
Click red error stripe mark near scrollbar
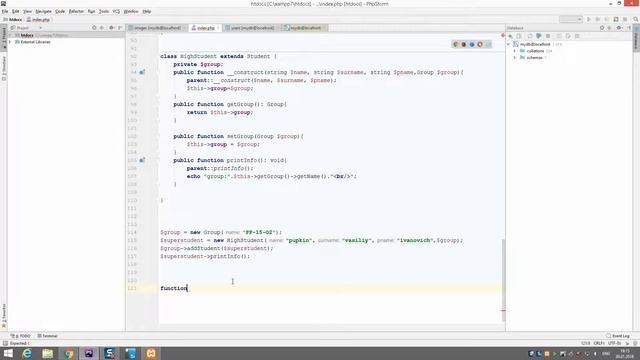(503, 311)
